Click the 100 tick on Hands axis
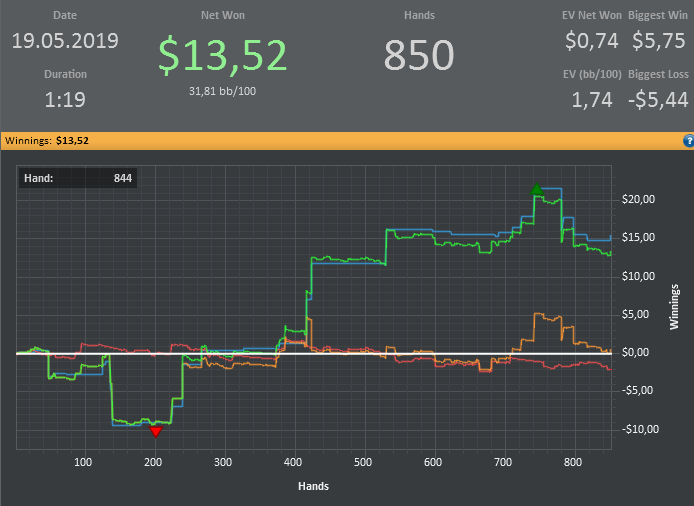 pyautogui.click(x=83, y=463)
